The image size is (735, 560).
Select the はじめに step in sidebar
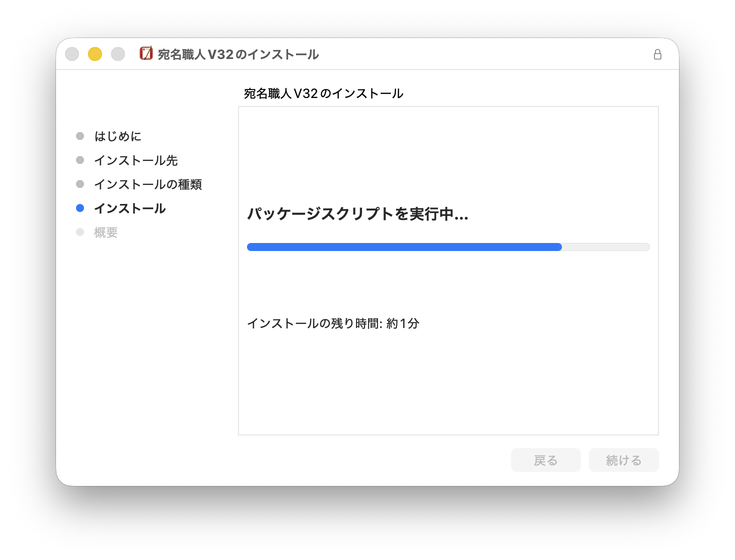(x=118, y=136)
